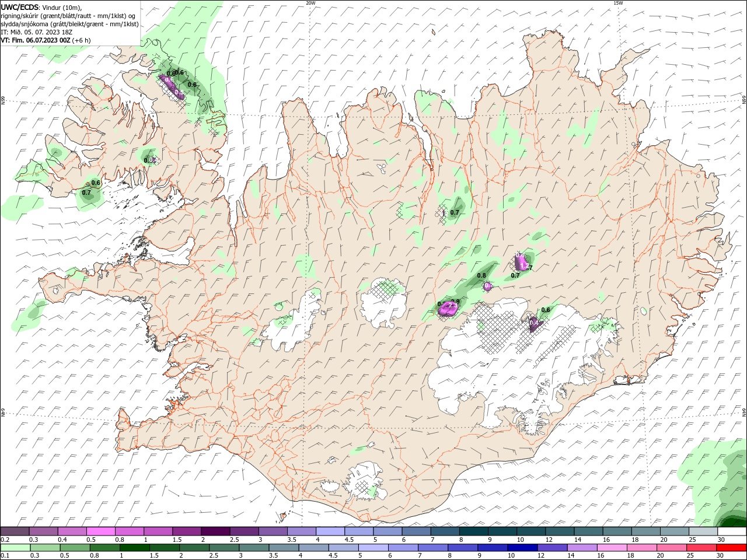This screenshot has width=747, height=560.
Task: Pick the darkest purple 2 mm snow scale swatch
Action: click(215, 531)
